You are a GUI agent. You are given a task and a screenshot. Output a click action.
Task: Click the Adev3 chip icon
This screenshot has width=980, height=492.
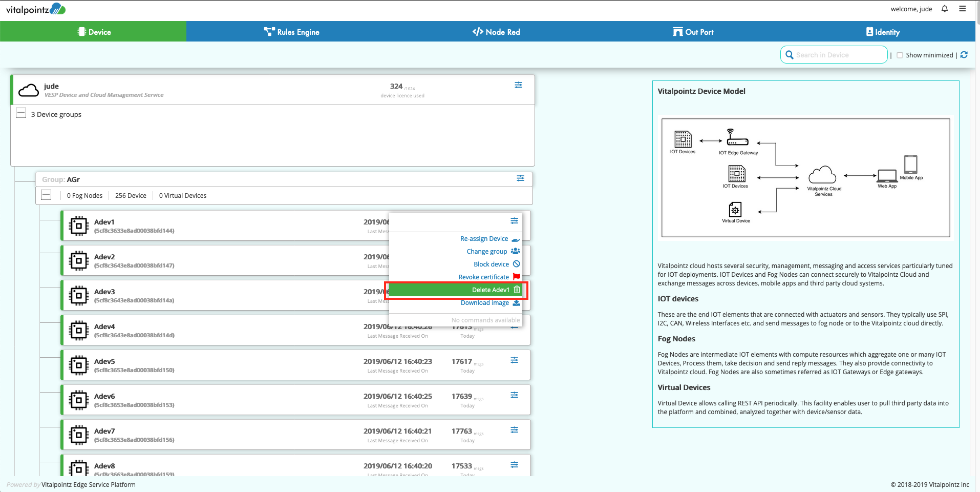(x=79, y=295)
